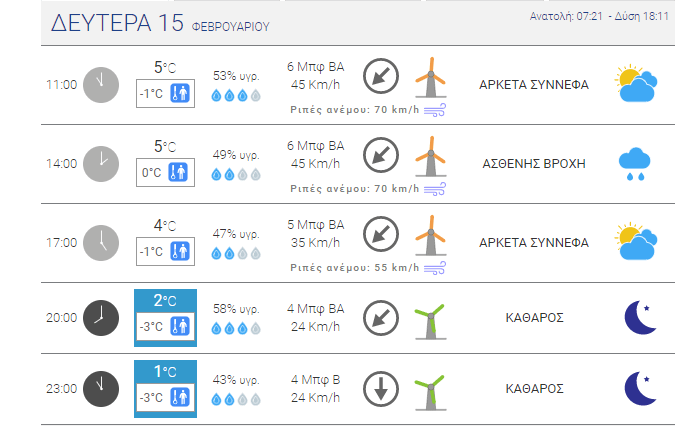Image resolution: width=682 pixels, height=426 pixels.
Task: Click the moon icon at 23:00
Action: point(640,388)
